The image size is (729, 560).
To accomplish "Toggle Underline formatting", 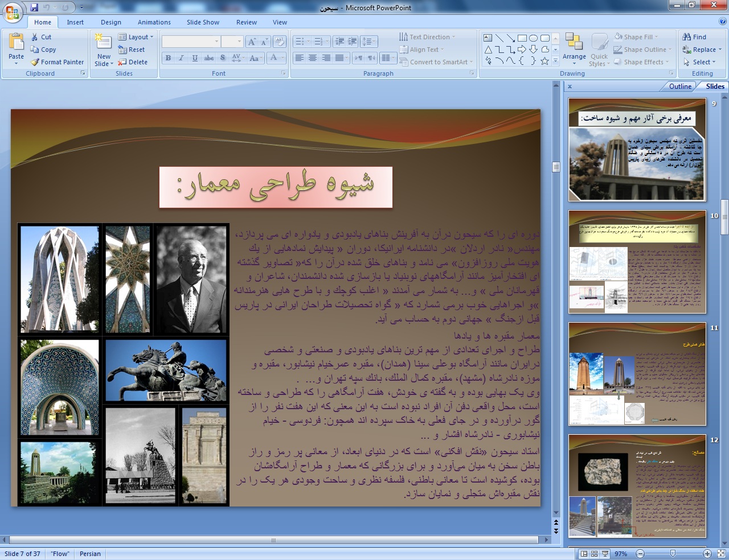I will 195,58.
